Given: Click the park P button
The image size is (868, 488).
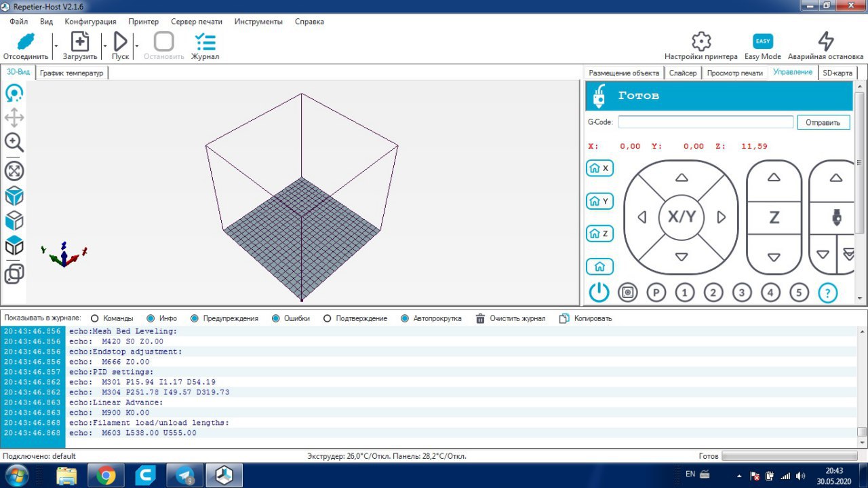Looking at the screenshot, I should [x=656, y=293].
